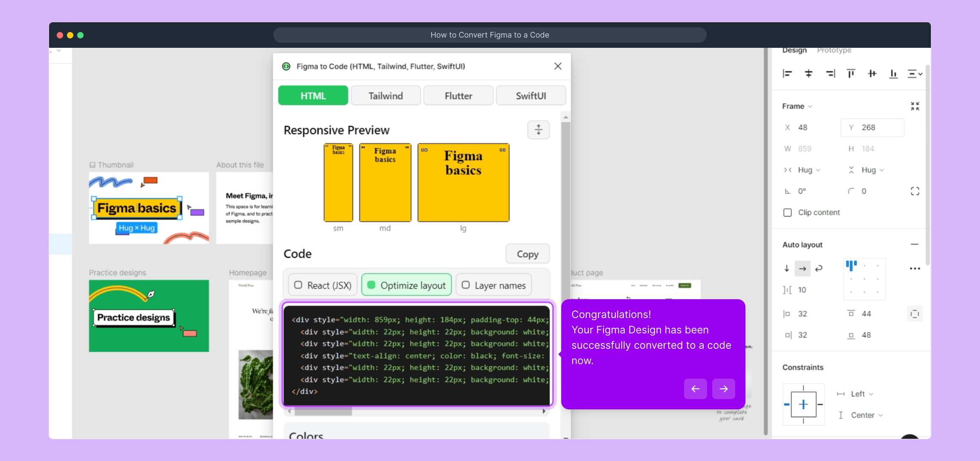Click the next arrow in the tooltip
The height and width of the screenshot is (461, 980).
pyautogui.click(x=724, y=389)
